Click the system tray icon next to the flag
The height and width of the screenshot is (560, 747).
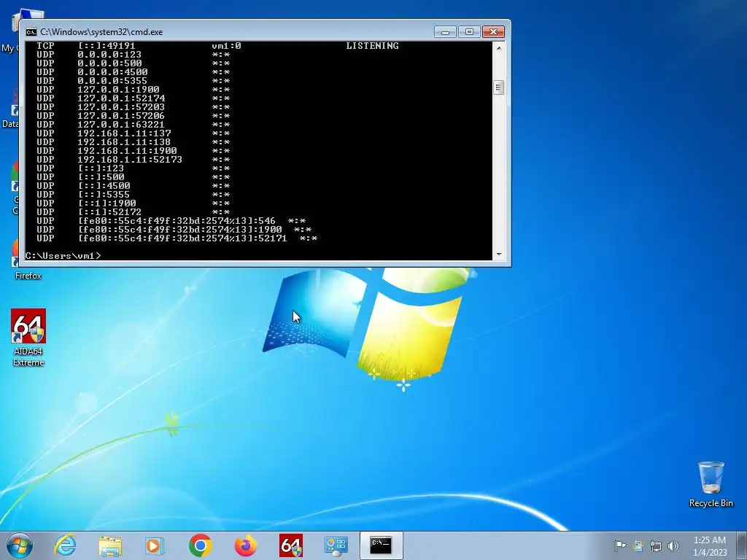coord(638,545)
